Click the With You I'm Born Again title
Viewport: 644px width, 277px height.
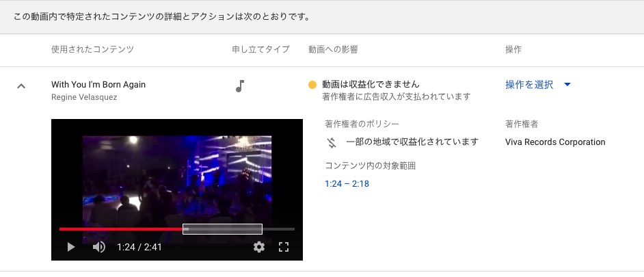coord(98,85)
